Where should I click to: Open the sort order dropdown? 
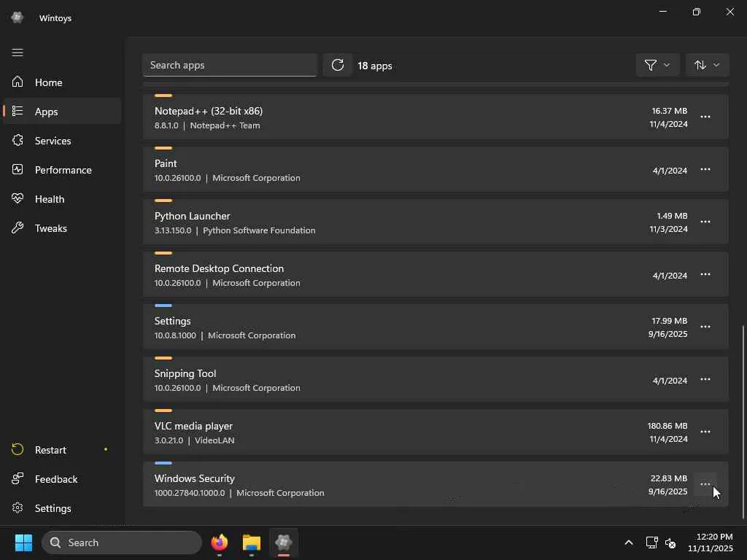pos(707,65)
